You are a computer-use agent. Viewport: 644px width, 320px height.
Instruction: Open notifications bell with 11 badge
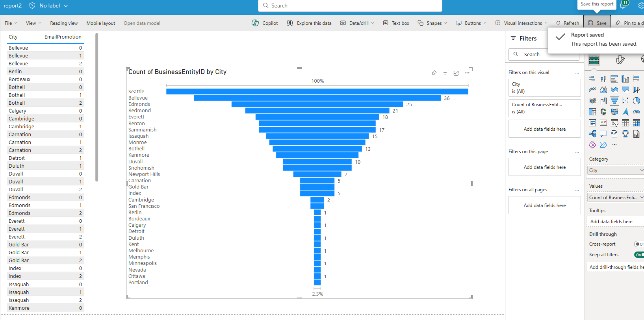click(x=623, y=5)
